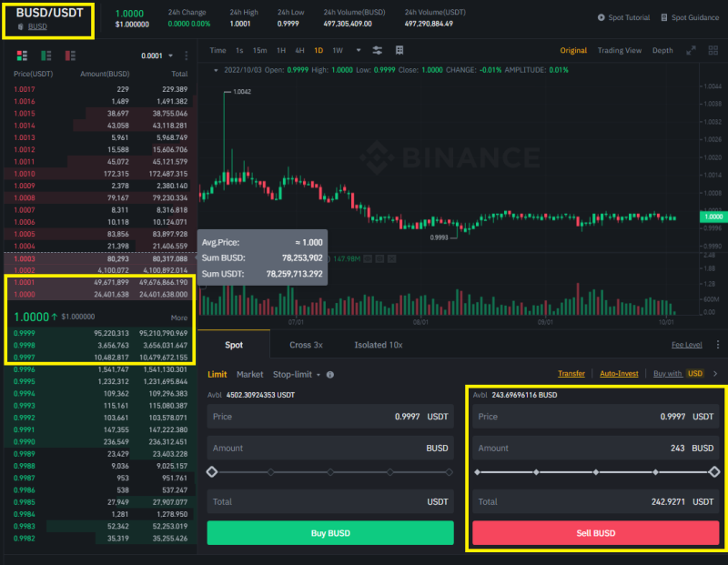728x565 pixels.
Task: Select 4H chart interval
Action: [300, 50]
